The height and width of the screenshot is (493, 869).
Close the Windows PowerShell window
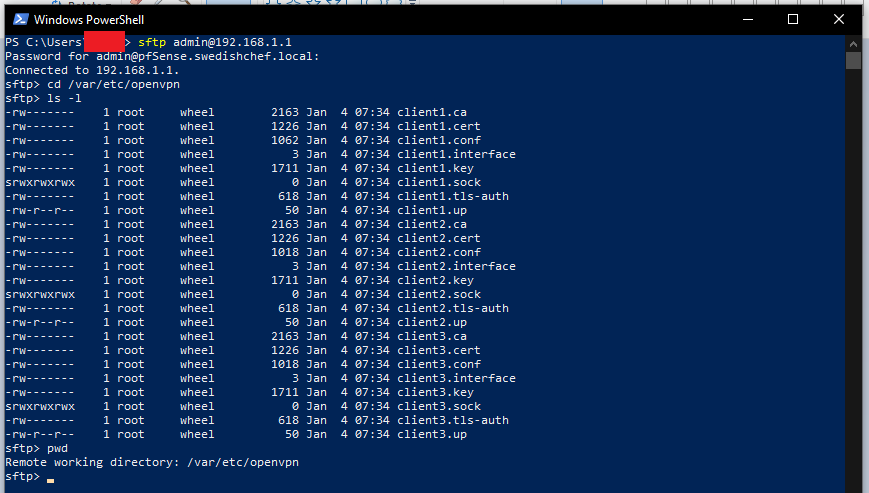[839, 19]
